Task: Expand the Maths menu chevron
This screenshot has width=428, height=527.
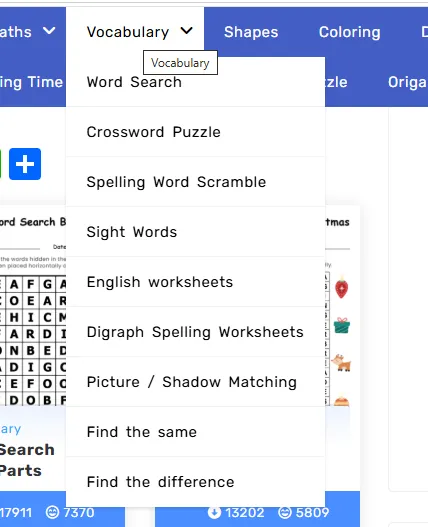Action: pyautogui.click(x=49, y=31)
